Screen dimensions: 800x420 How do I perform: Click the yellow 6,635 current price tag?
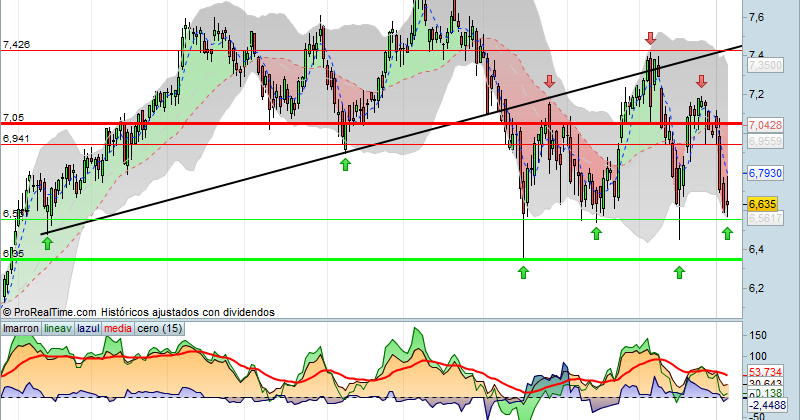[762, 205]
